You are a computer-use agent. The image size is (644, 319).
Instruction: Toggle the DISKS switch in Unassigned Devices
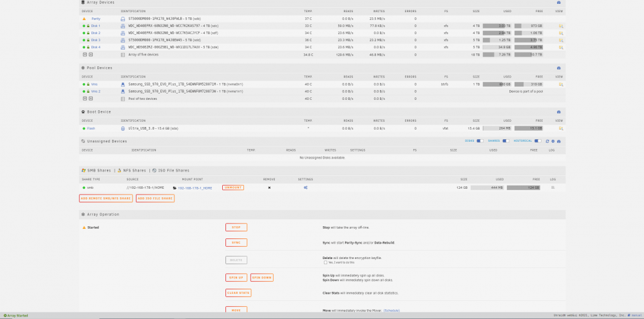480,141
